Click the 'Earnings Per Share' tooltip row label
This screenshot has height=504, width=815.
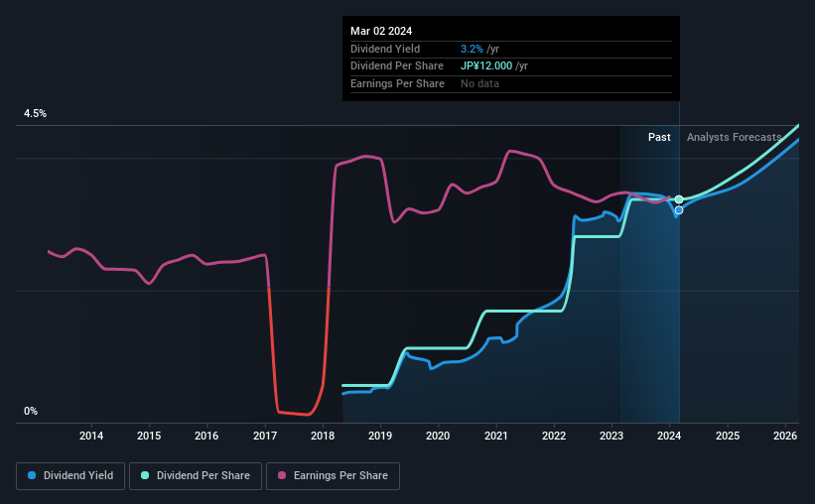tap(398, 83)
